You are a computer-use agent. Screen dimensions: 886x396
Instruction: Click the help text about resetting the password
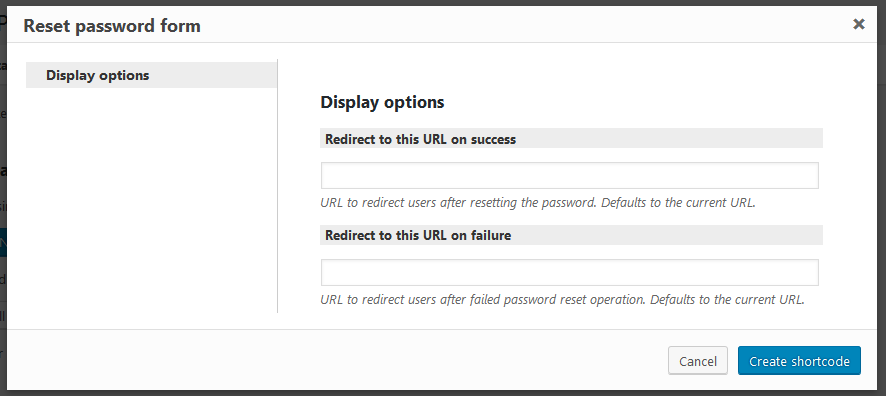(x=538, y=202)
